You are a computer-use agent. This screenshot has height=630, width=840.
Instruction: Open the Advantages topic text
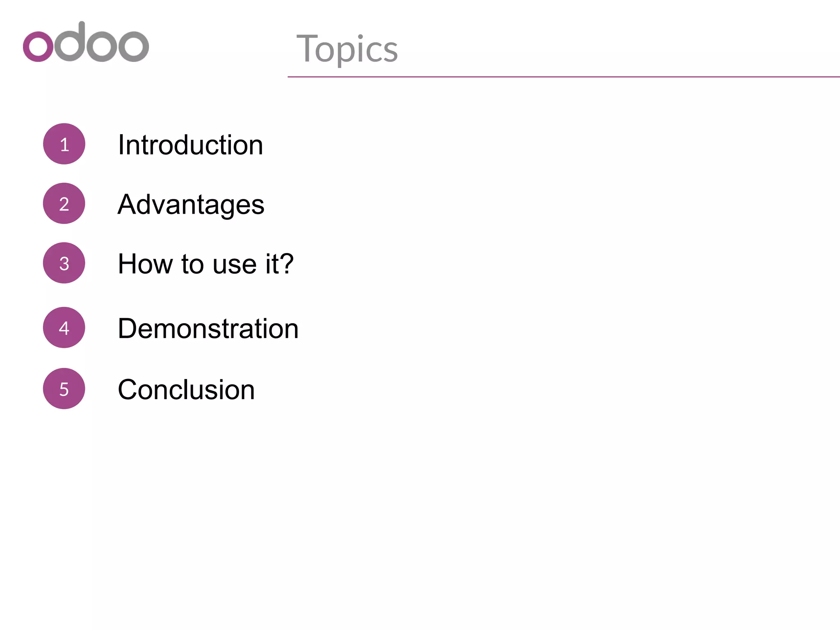191,205
